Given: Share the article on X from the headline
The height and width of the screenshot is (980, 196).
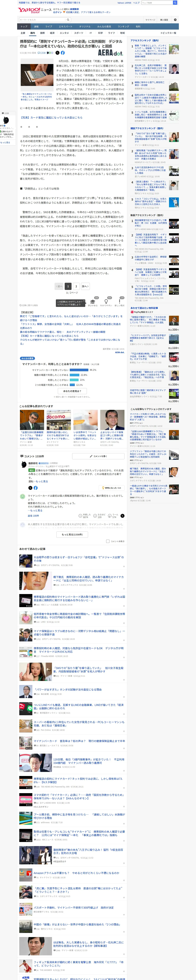Looking at the screenshot, I should tap(57, 53).
